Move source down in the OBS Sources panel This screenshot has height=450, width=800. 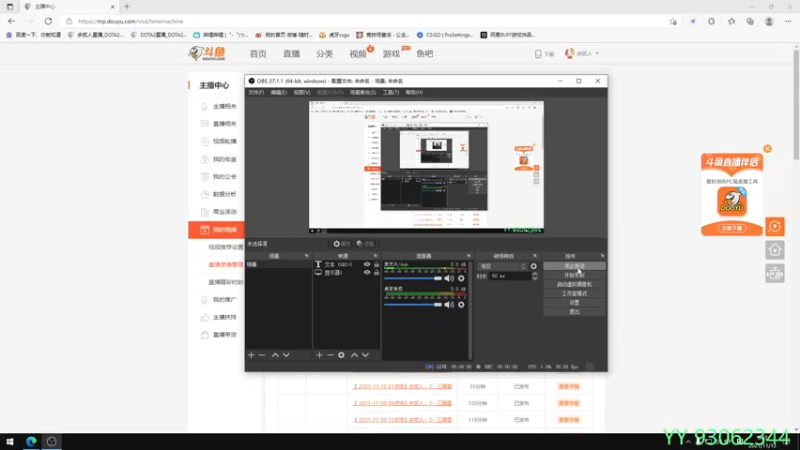(x=365, y=355)
